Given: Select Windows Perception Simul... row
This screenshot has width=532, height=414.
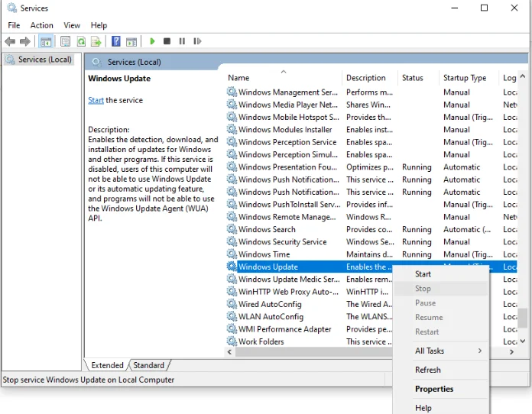Looking at the screenshot, I should [371, 154].
